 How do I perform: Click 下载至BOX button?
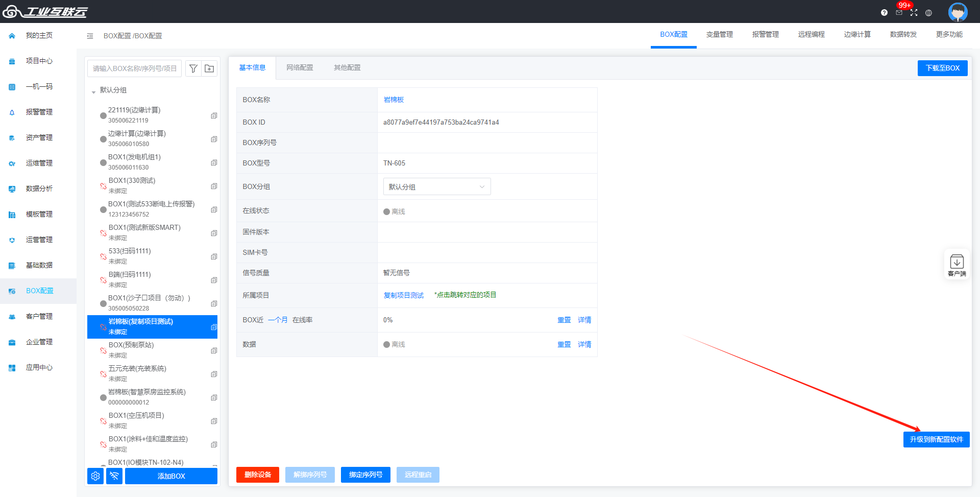point(942,68)
